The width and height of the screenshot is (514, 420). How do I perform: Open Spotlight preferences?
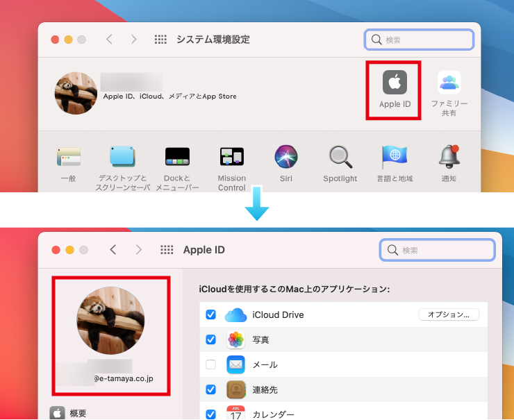340,157
